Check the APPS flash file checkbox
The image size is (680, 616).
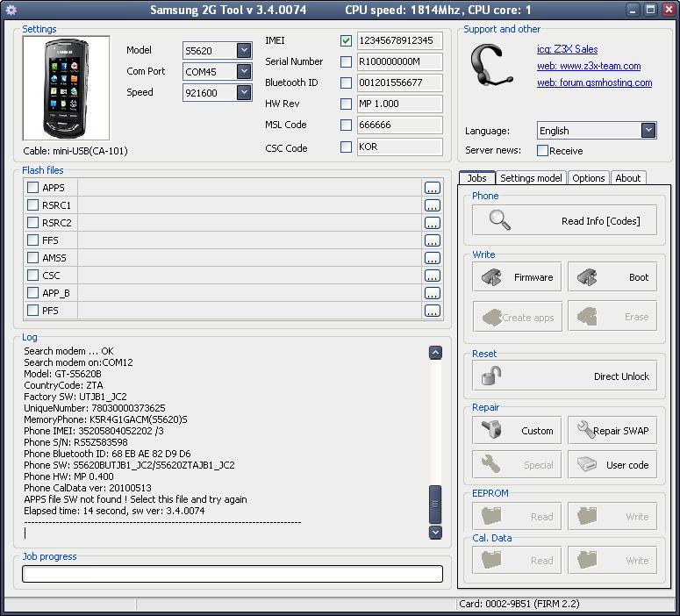32,188
